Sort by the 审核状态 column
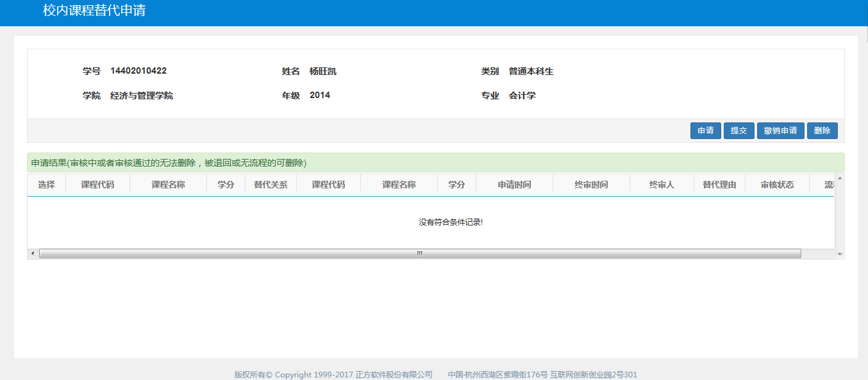 (777, 185)
